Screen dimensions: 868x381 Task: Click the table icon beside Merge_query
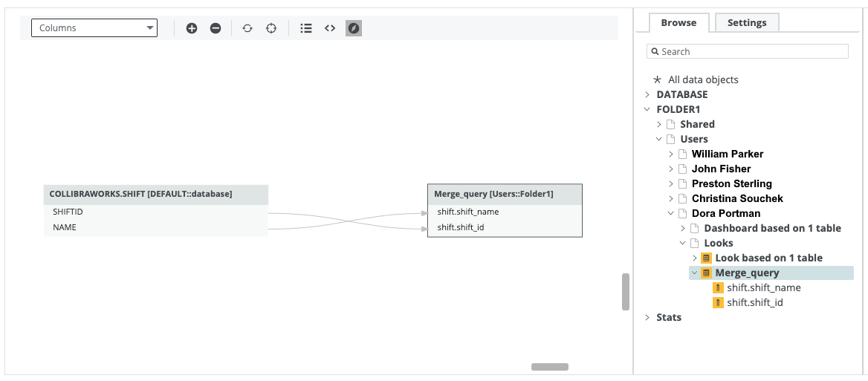click(x=706, y=273)
